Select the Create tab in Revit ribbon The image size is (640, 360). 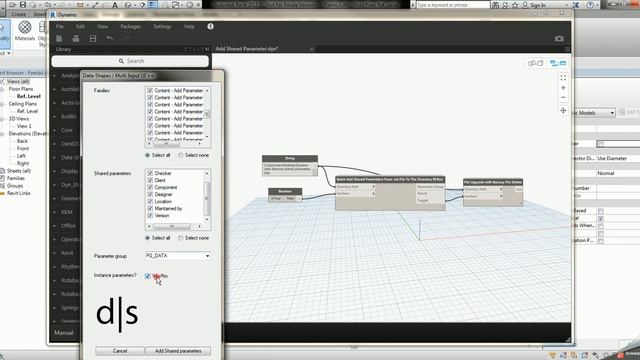coord(18,14)
